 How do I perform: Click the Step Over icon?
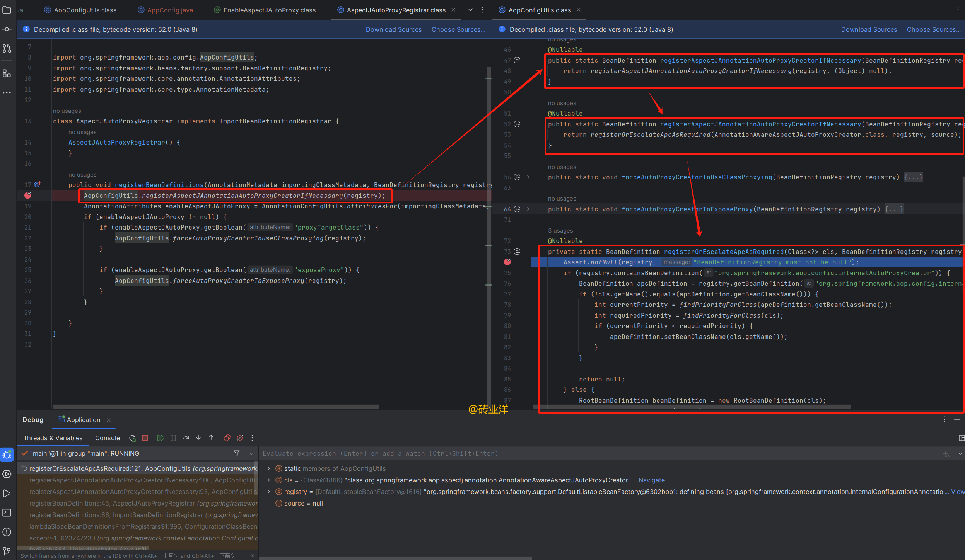[186, 438]
